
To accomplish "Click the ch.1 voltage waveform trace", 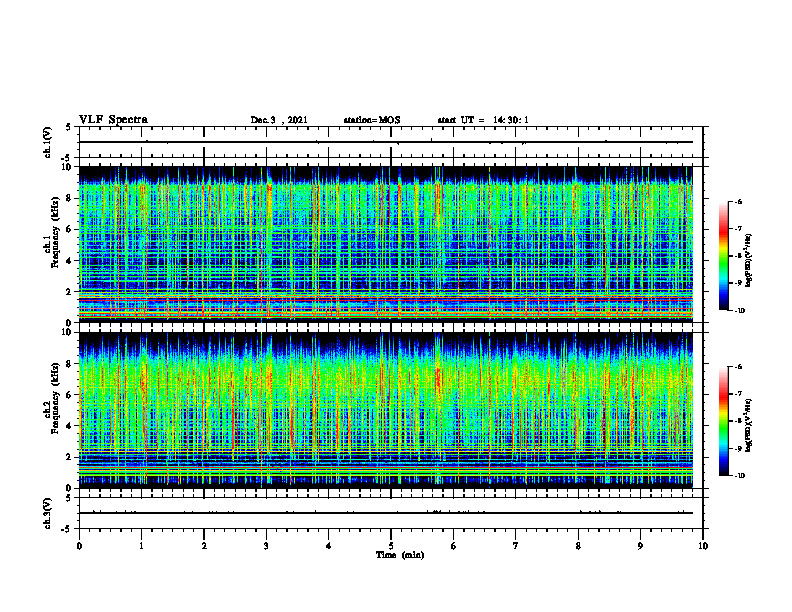I will click(386, 142).
